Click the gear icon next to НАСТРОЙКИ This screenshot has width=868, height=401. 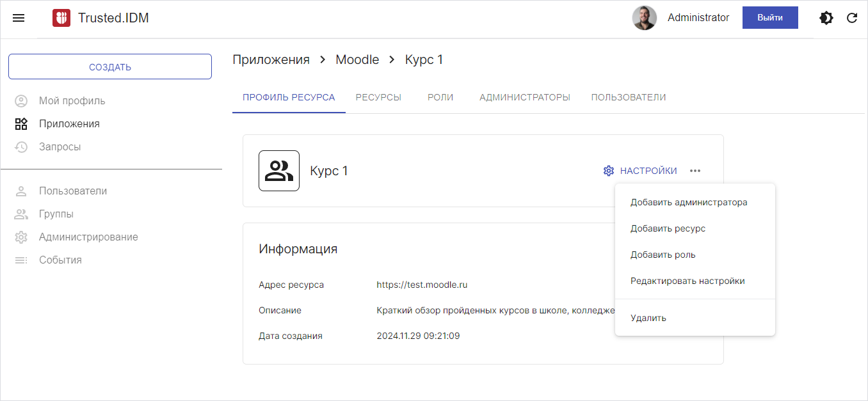(609, 171)
